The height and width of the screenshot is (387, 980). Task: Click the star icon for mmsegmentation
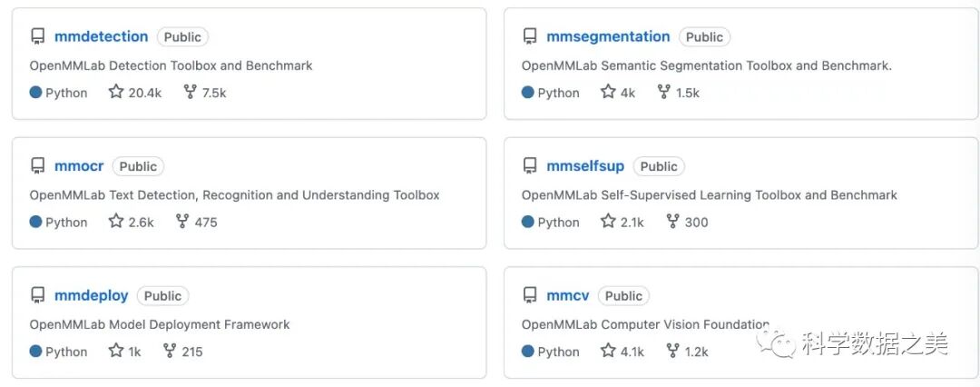tap(608, 92)
